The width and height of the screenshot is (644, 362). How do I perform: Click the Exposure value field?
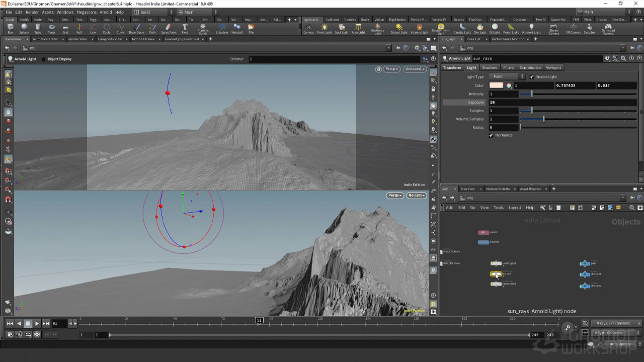(x=563, y=103)
